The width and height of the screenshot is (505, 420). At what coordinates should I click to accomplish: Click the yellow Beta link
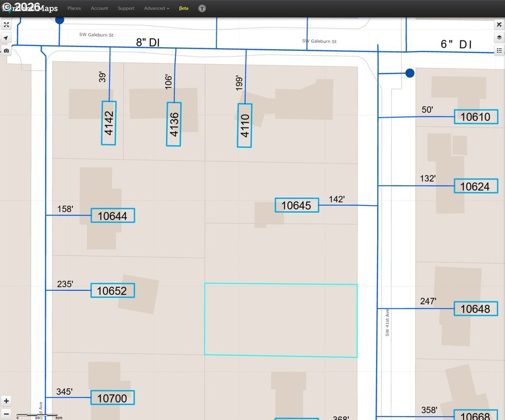pyautogui.click(x=184, y=8)
